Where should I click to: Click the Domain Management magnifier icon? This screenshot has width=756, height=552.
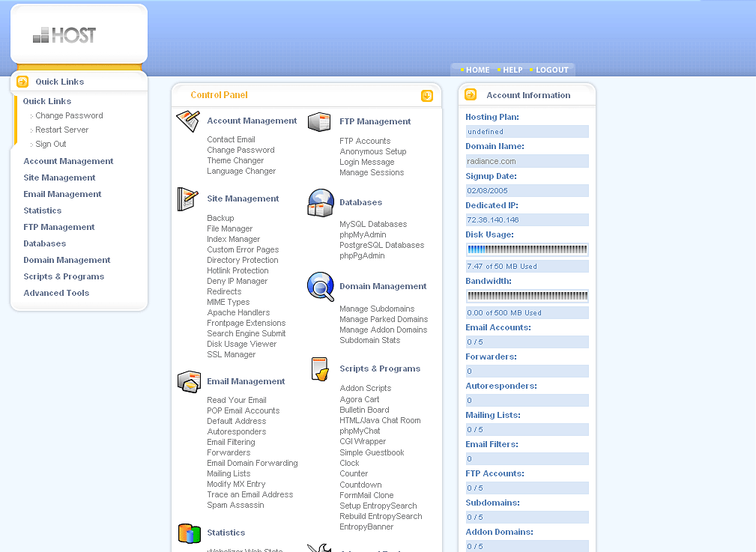320,287
